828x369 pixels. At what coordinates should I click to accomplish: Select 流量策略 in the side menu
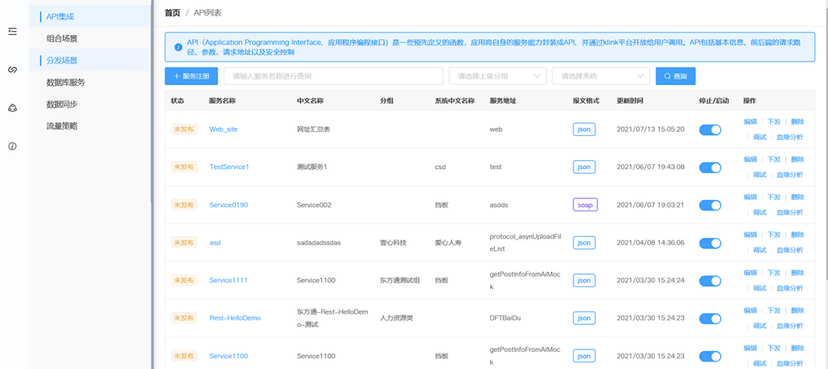pyautogui.click(x=90, y=126)
